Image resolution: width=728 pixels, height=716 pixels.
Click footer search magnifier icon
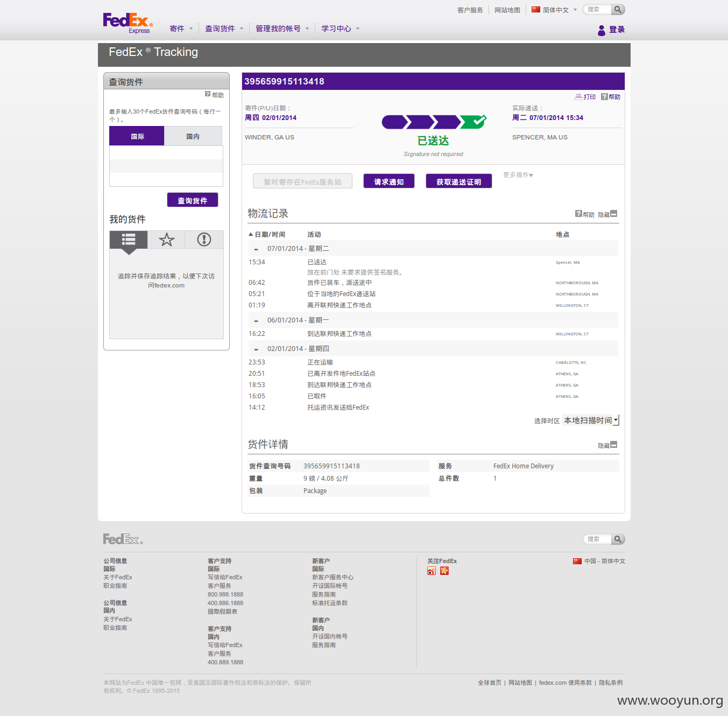(x=618, y=539)
